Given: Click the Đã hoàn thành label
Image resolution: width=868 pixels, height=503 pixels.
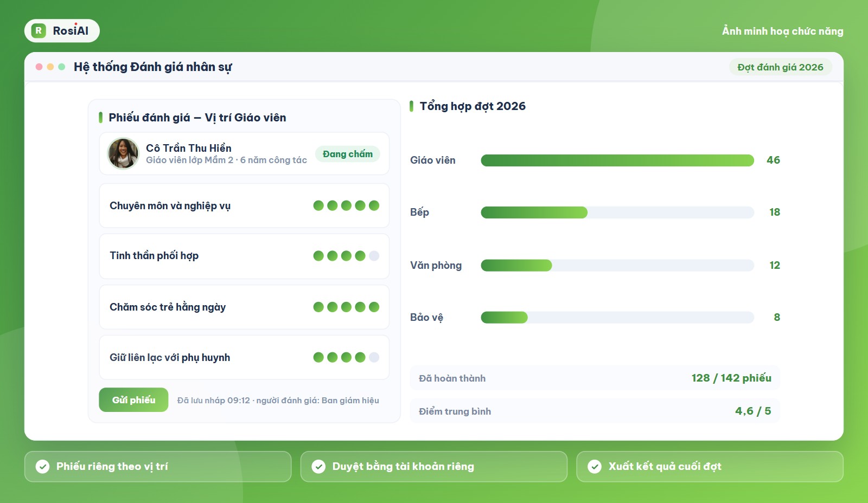Looking at the screenshot, I should (x=452, y=378).
